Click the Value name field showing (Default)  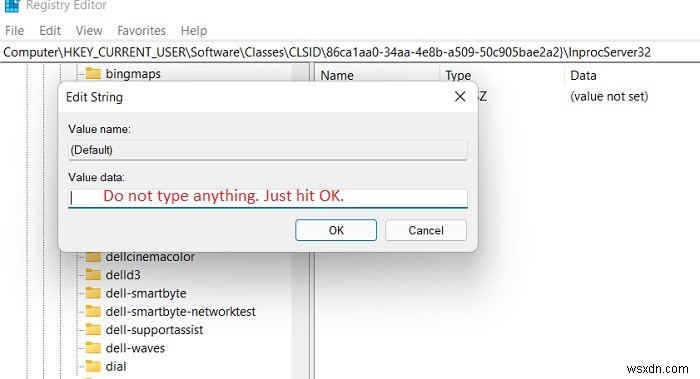coord(268,150)
